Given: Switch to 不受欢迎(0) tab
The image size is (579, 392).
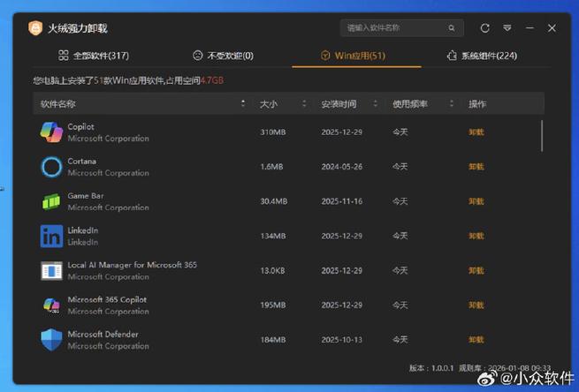Looking at the screenshot, I should tap(223, 56).
